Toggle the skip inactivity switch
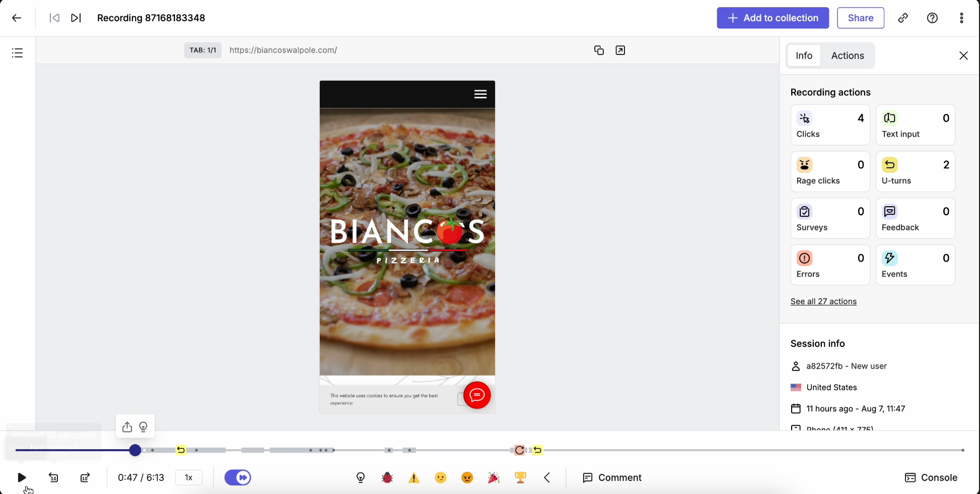 [238, 477]
